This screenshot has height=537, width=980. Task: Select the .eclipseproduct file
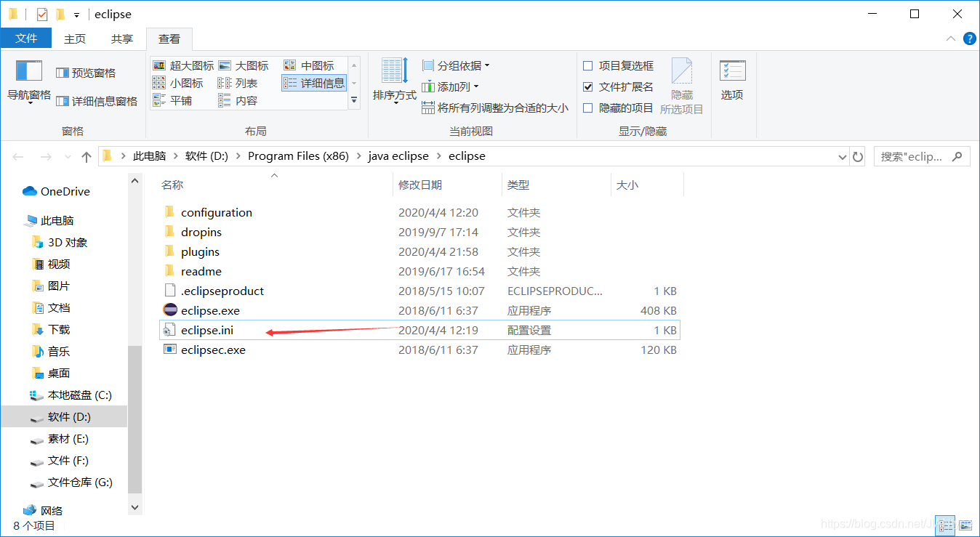pos(419,291)
